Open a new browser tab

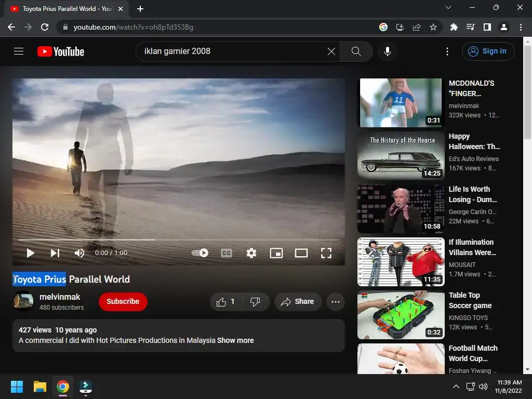point(140,9)
